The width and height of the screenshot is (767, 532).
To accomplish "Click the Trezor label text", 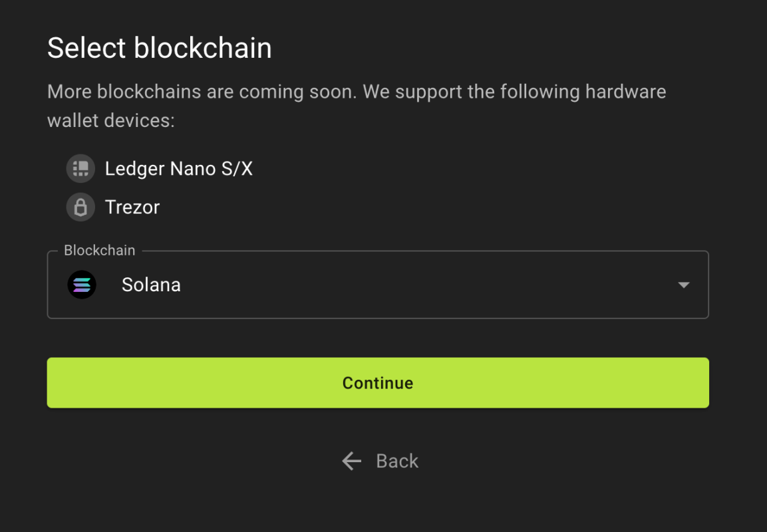I will click(132, 207).
